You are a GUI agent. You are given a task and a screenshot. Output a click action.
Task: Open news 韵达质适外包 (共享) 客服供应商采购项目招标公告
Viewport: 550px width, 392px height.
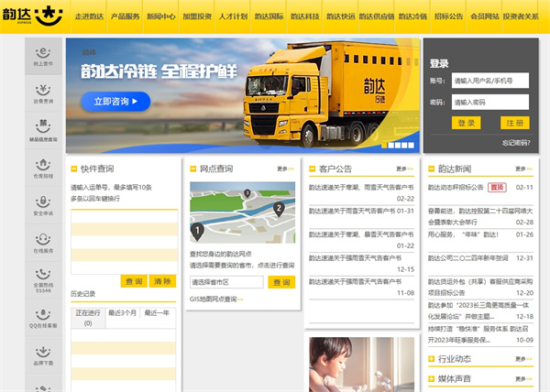pyautogui.click(x=480, y=287)
